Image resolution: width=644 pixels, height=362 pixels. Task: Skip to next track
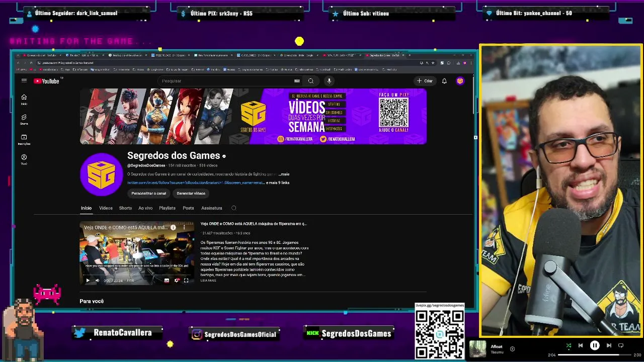pos(609,346)
